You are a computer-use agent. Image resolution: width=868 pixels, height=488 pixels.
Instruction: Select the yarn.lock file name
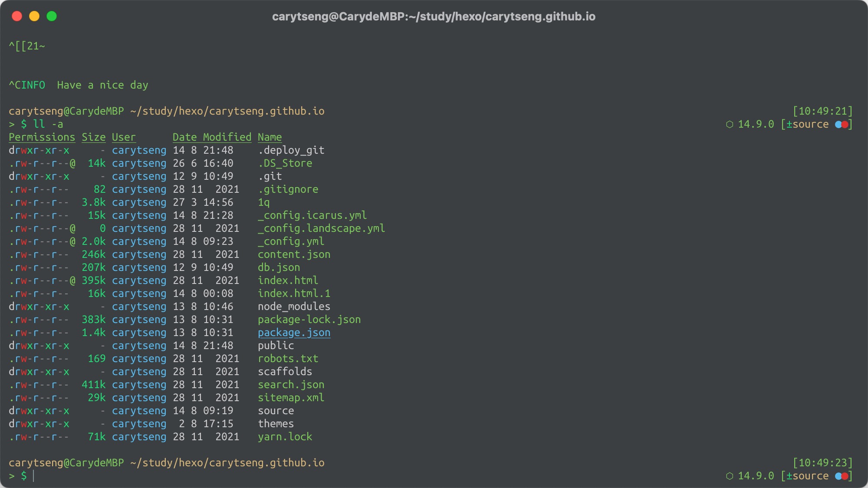coord(285,437)
